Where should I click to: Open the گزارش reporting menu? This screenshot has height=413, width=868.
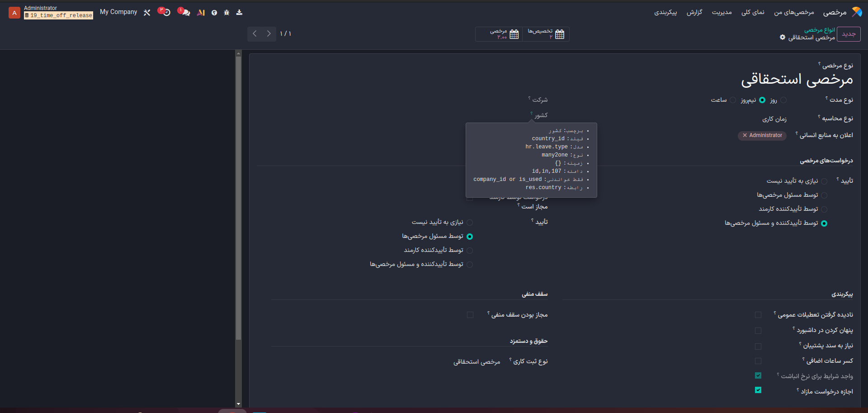pos(694,12)
